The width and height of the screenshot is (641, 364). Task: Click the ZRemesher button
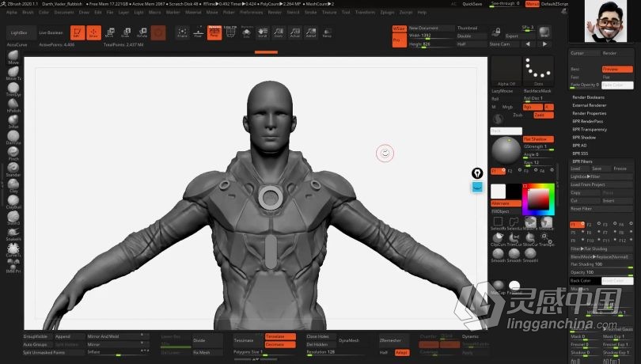click(x=390, y=340)
